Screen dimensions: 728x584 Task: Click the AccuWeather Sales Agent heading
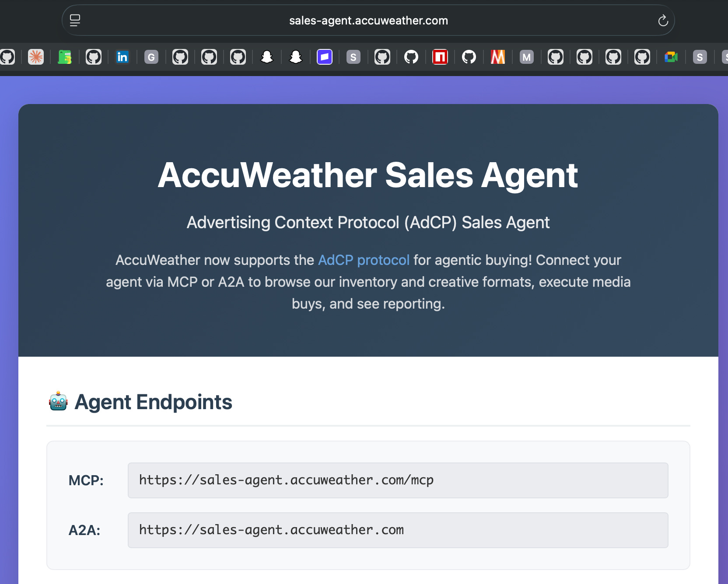pos(368,175)
